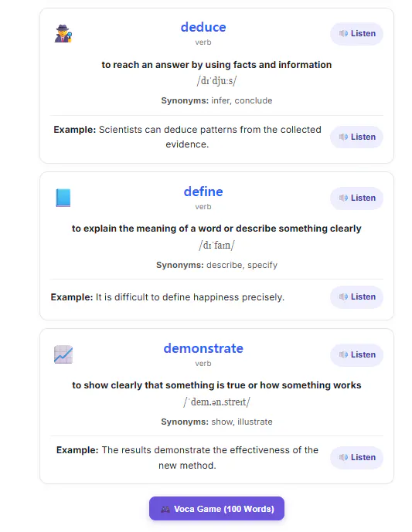Play pronunciation of the word deduce

point(356,34)
